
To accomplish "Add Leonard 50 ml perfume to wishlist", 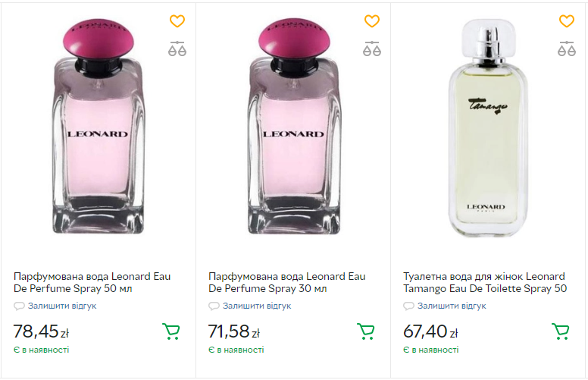I will pos(177,21).
